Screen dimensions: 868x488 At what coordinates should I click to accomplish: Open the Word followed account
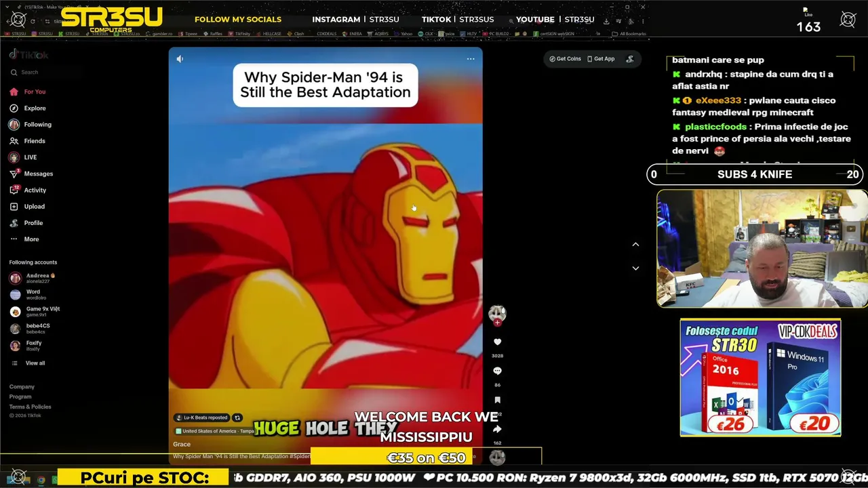(28, 295)
